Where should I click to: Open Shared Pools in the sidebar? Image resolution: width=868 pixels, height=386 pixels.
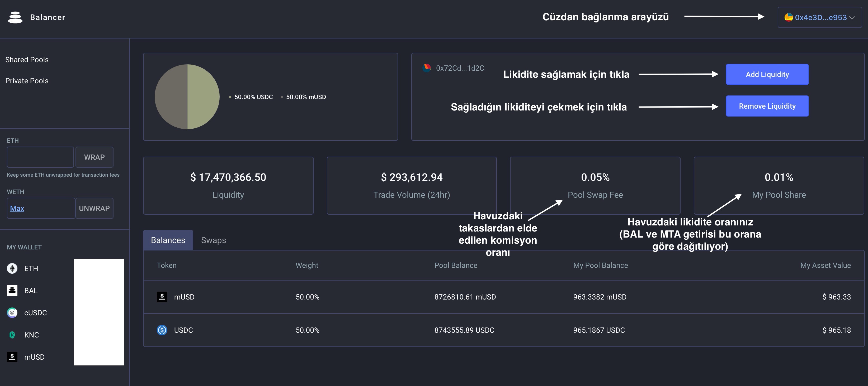coord(27,60)
